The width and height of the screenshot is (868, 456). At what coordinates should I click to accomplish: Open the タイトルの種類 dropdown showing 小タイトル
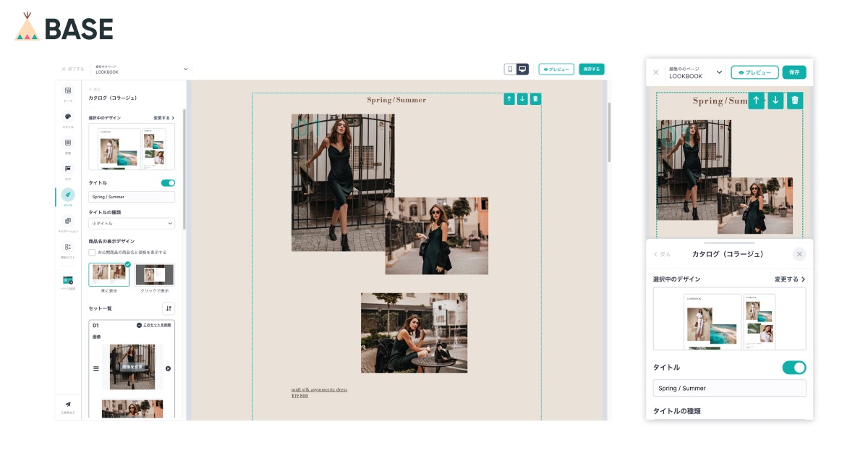(x=132, y=224)
